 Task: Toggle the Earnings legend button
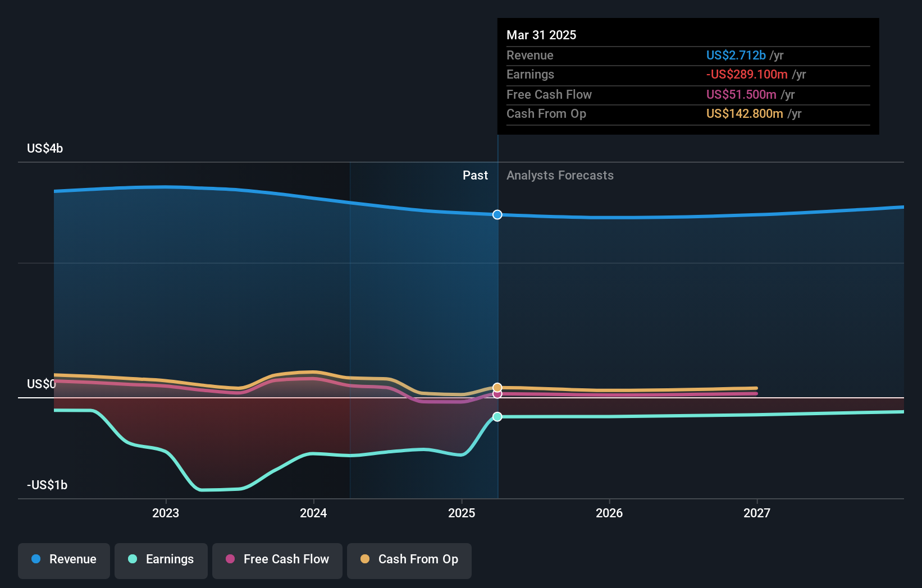pos(161,561)
